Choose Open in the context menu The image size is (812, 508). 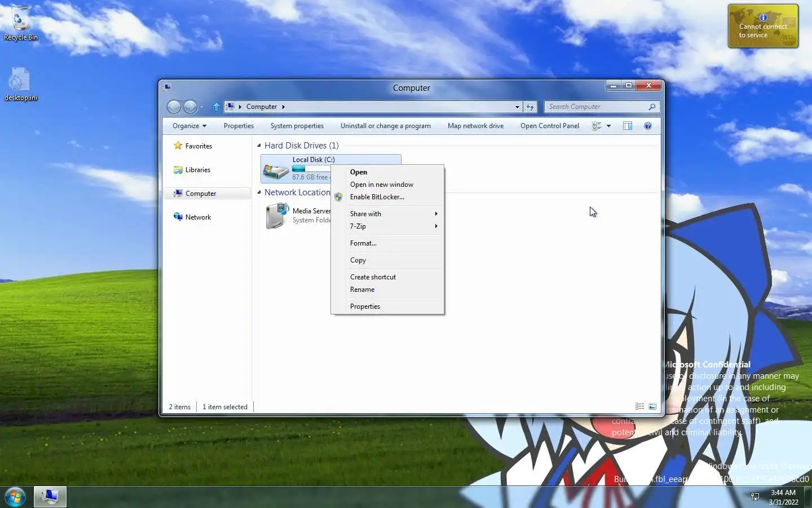point(387,172)
